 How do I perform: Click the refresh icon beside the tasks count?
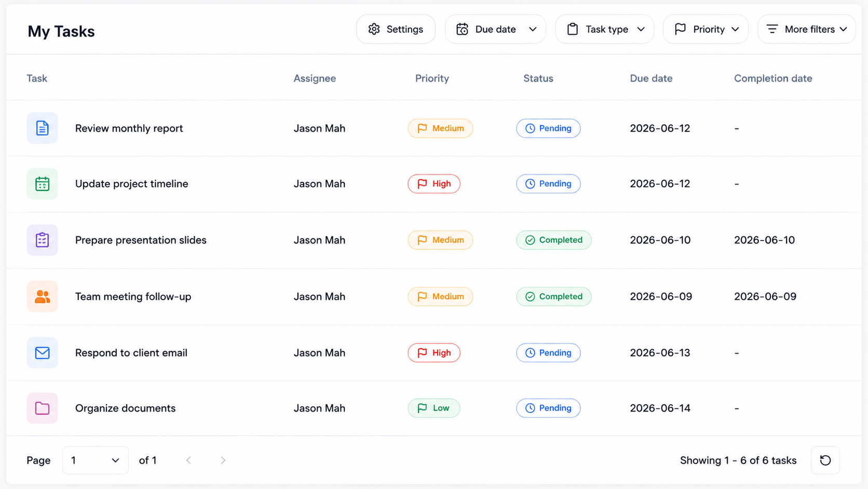coord(825,460)
